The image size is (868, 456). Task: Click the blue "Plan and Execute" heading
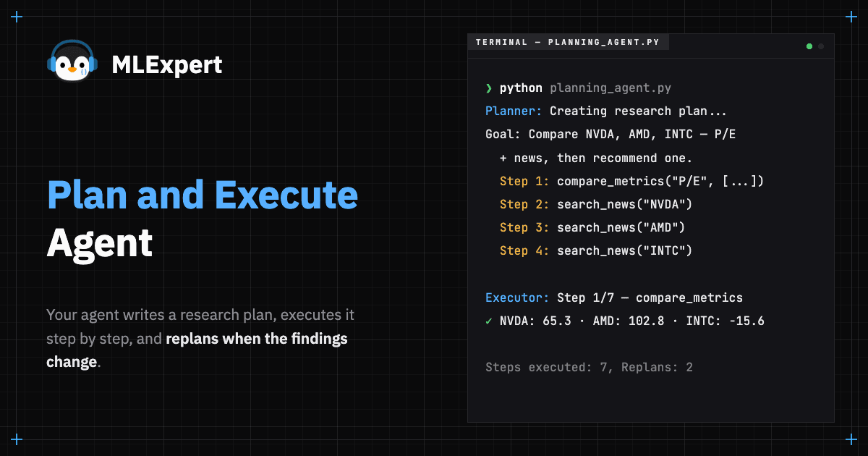[x=203, y=196]
